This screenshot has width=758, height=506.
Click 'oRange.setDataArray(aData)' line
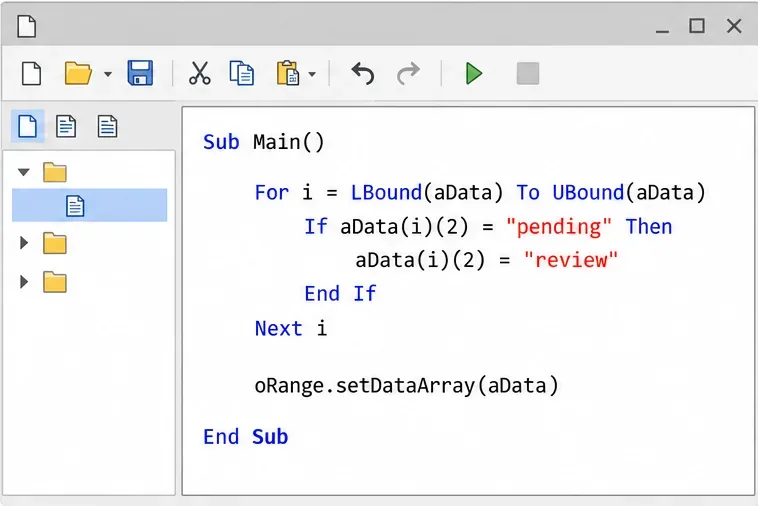click(407, 386)
